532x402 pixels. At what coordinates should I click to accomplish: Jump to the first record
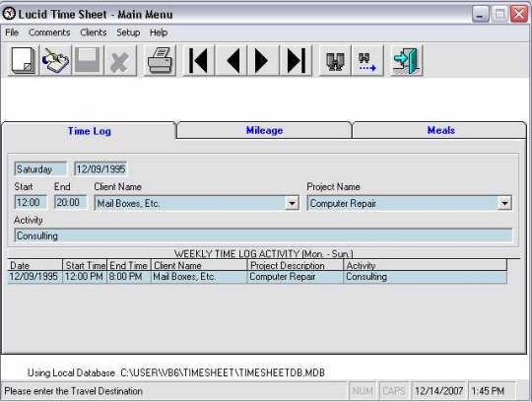click(199, 60)
